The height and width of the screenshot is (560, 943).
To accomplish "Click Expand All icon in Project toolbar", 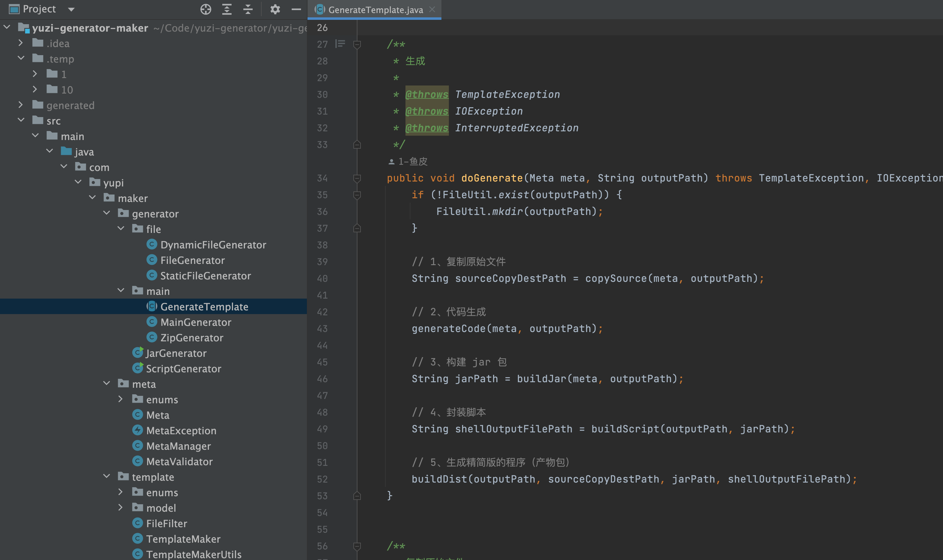I will click(x=227, y=9).
